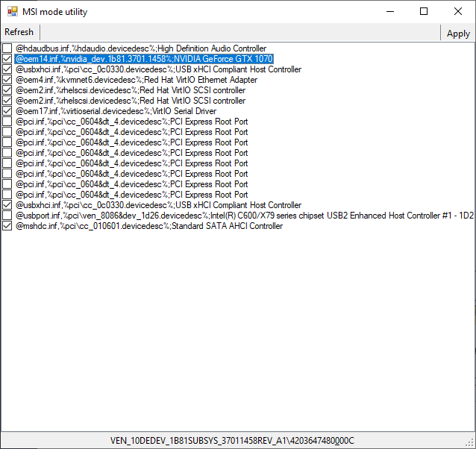Select the Red Hat VirtIO Ethernet Adapter row text
The image size is (476, 449).
(137, 80)
